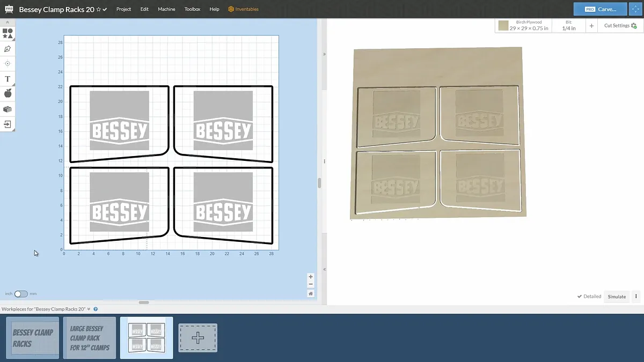This screenshot has width=644, height=362.
Task: Click the Import file icon
Action: [8, 124]
